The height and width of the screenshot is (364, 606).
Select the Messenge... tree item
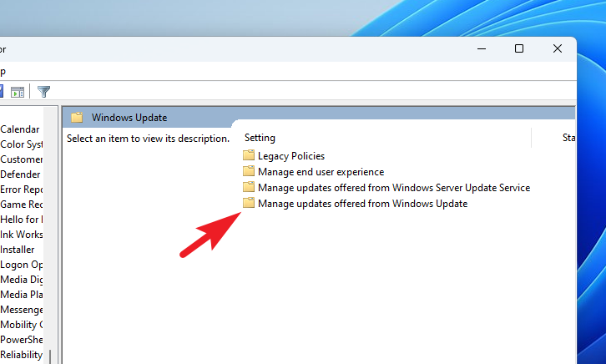21,310
